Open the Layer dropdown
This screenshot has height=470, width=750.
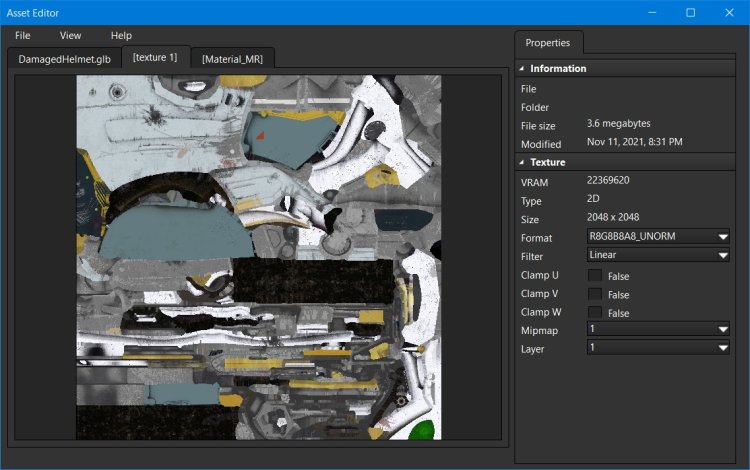pyautogui.click(x=658, y=347)
